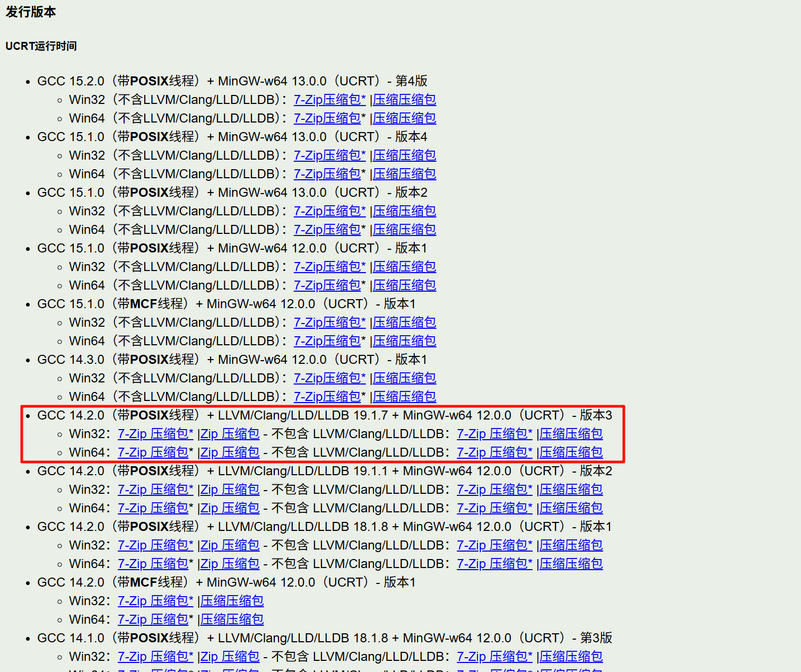Image resolution: width=801 pixels, height=672 pixels.
Task: Open GCC 15.1.0 版本4 Win64 7-Zip压缩包 link
Action: 327,174
